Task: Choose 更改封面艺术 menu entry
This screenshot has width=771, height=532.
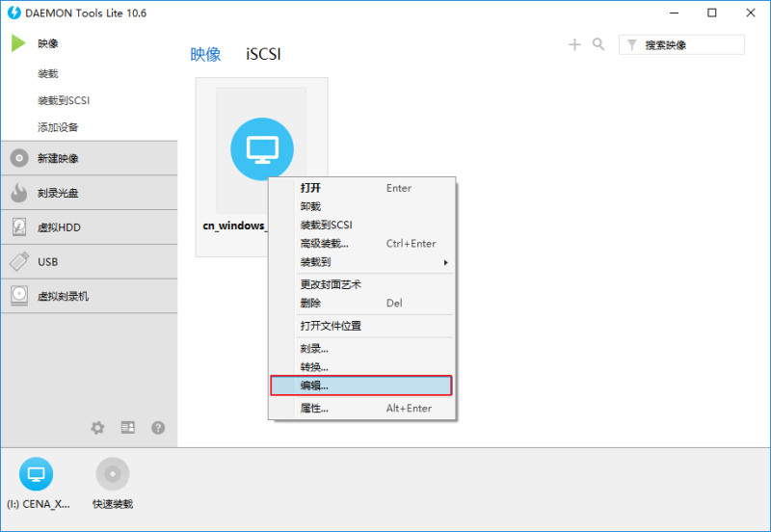Action: (x=361, y=284)
